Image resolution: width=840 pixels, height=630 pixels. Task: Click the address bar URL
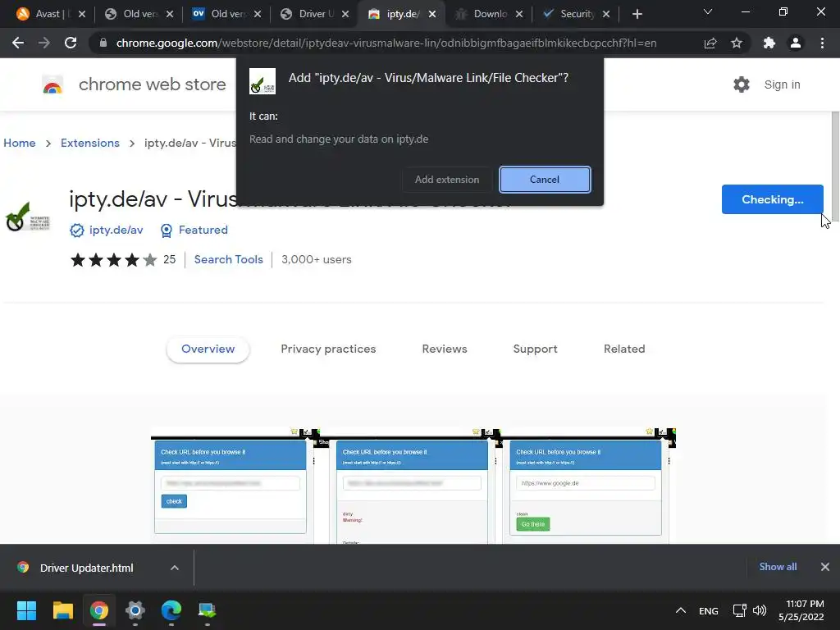[386, 43]
